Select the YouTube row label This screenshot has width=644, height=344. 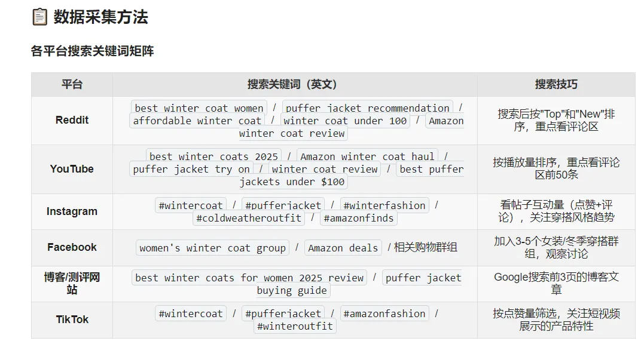(x=72, y=169)
